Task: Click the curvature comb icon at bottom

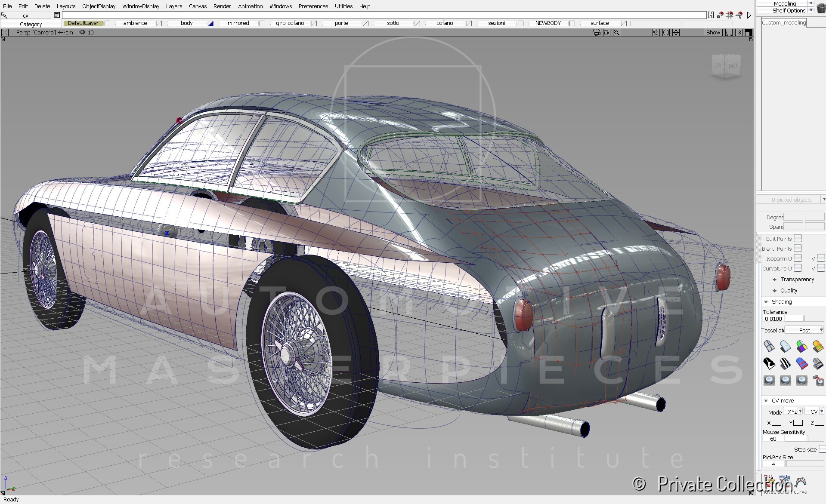Action: [801, 482]
